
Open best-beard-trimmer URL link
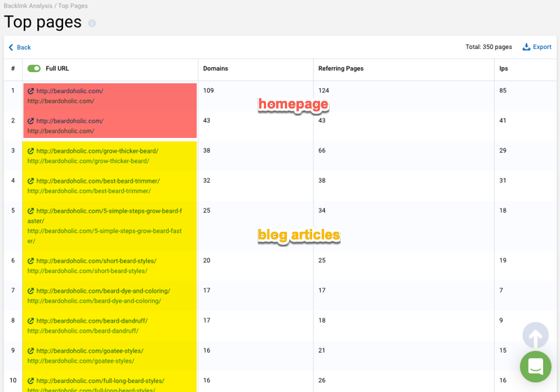[x=98, y=181]
